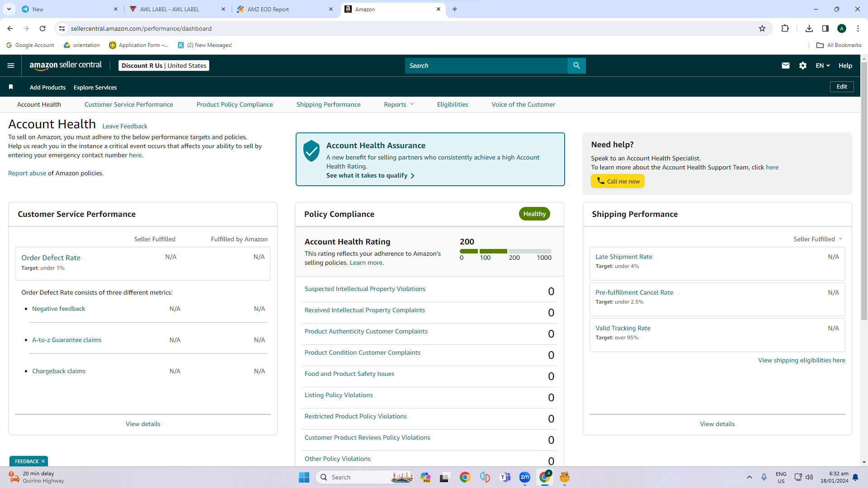Open Google Chrome taskbar icon
This screenshot has width=868, height=488.
pos(465,477)
